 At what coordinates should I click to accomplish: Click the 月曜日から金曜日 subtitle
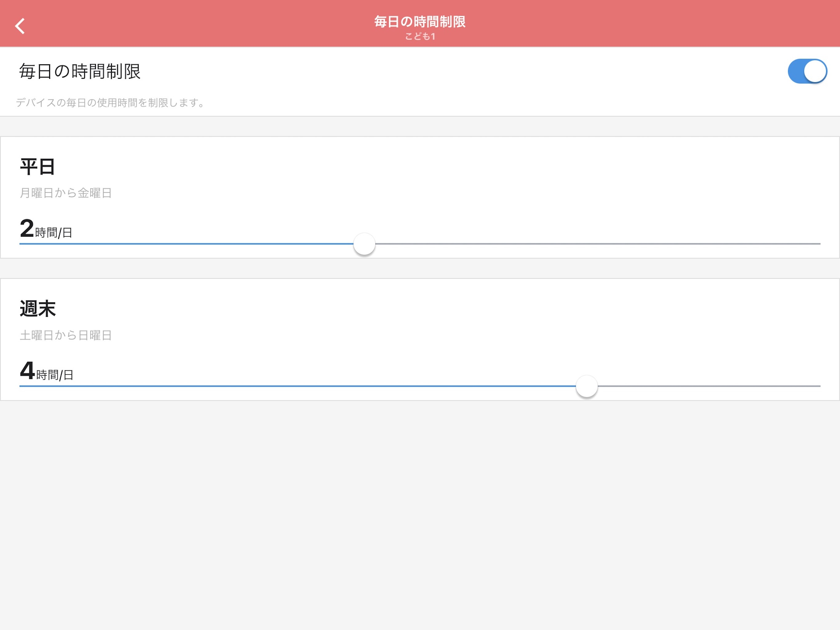tap(66, 193)
